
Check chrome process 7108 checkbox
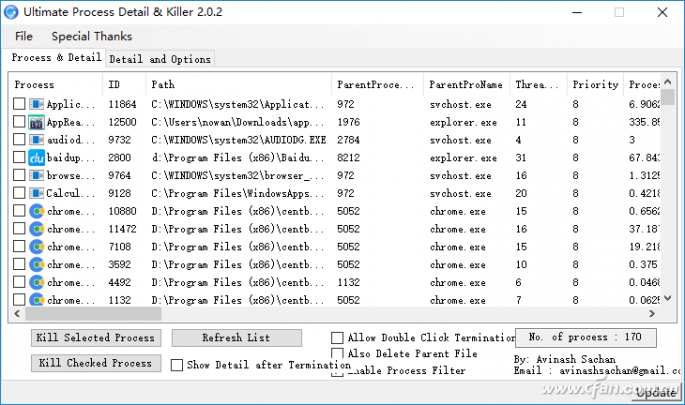[x=19, y=247]
